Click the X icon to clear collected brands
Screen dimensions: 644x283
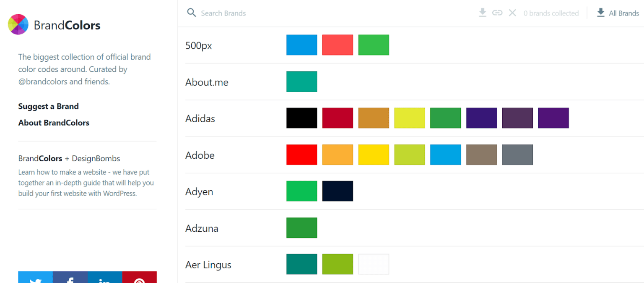pyautogui.click(x=512, y=13)
